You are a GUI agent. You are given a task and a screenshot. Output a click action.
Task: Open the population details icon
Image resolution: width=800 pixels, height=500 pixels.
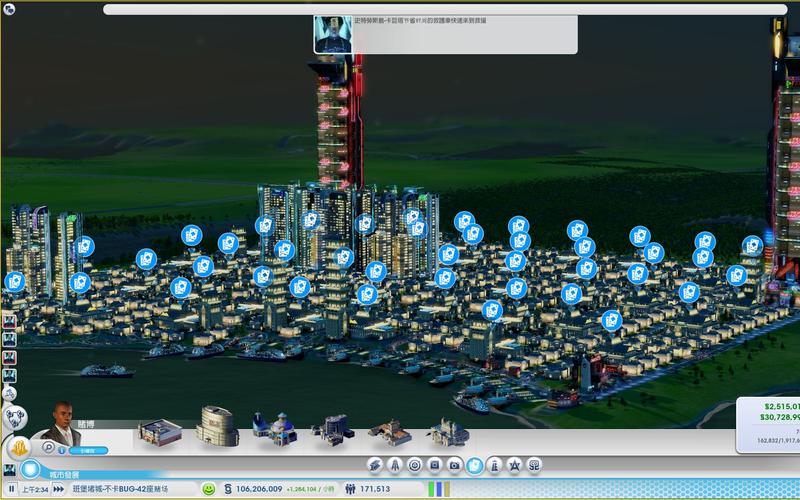click(350, 489)
